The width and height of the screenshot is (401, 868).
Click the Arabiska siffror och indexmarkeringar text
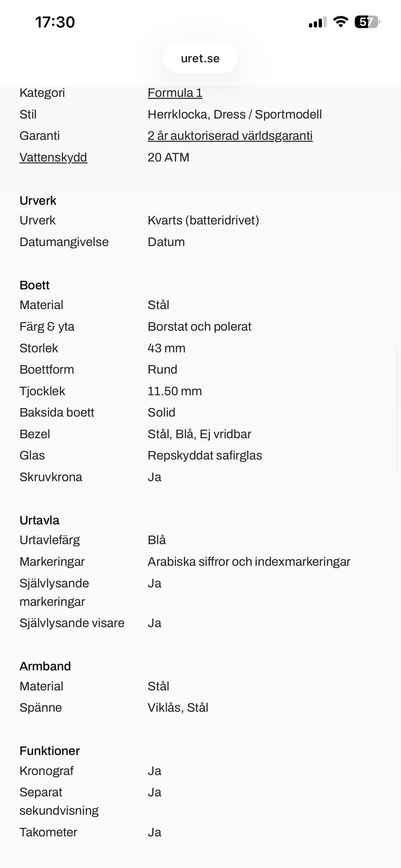pyautogui.click(x=249, y=562)
